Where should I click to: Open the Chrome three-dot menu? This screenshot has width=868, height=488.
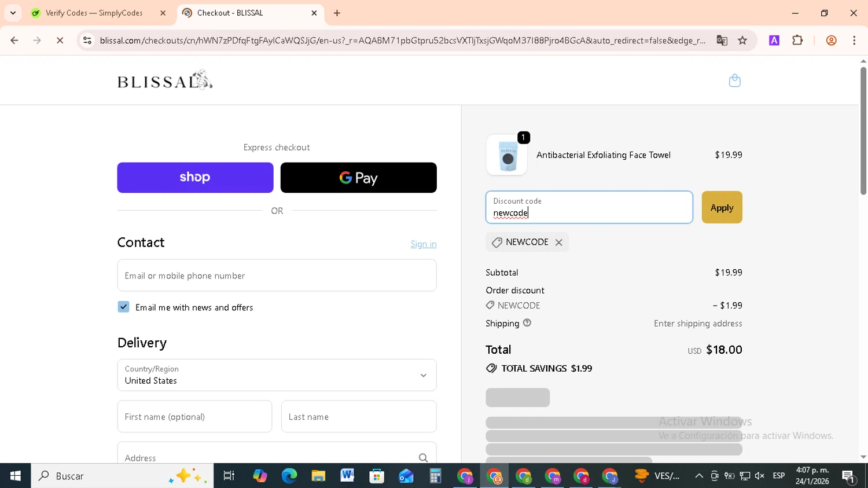tap(854, 41)
